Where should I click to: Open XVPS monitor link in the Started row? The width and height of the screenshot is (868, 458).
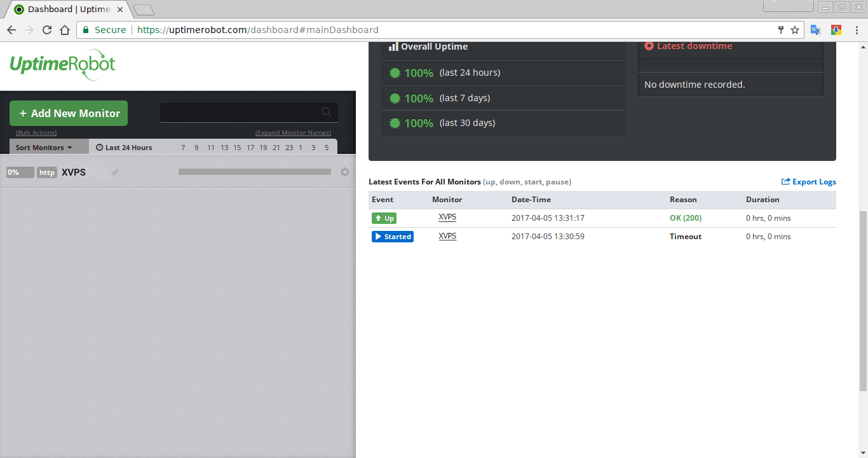(x=447, y=236)
